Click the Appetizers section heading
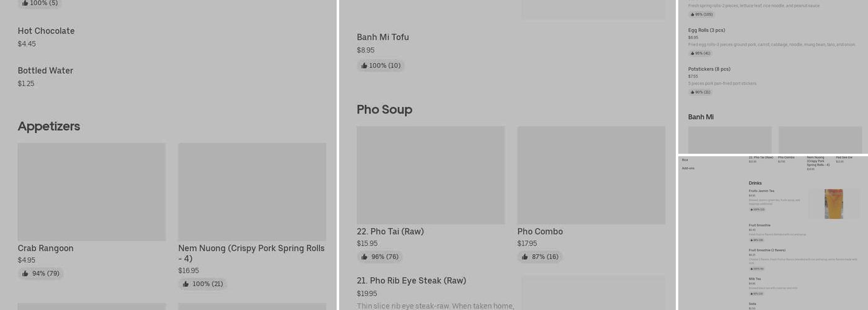 pyautogui.click(x=49, y=126)
